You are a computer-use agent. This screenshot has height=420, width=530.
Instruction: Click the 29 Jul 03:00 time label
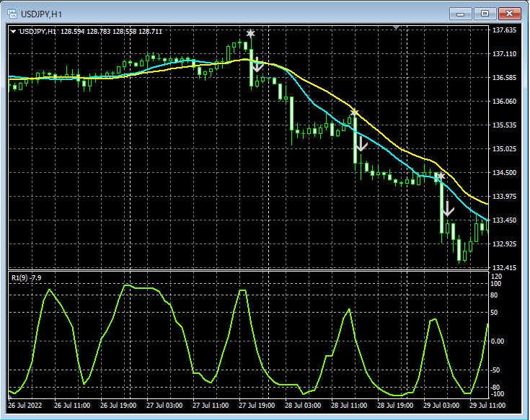(441, 405)
